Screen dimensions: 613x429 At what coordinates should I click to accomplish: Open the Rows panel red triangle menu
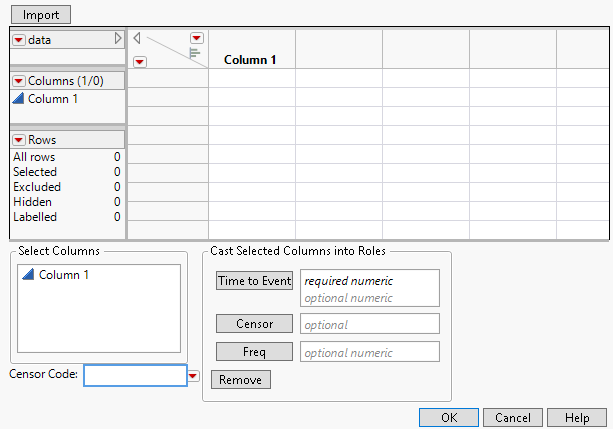pyautogui.click(x=19, y=140)
